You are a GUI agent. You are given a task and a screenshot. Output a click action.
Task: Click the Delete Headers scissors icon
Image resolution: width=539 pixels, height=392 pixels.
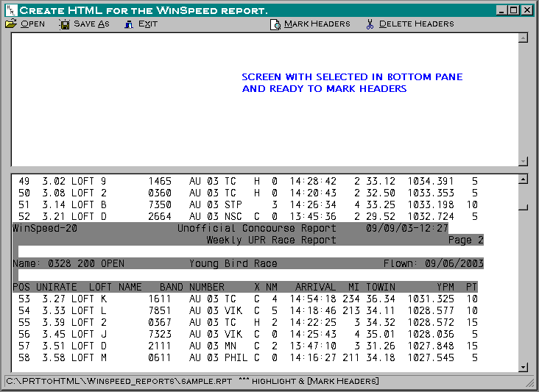tap(370, 24)
